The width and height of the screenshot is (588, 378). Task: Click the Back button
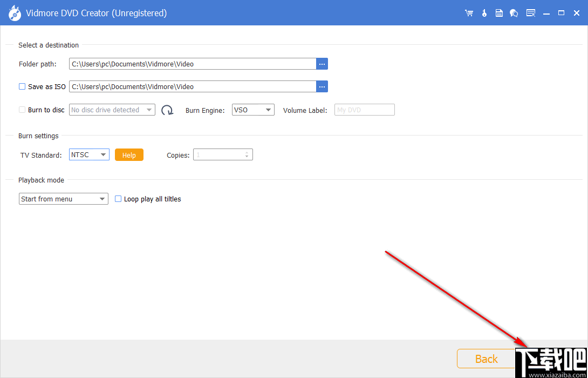[486, 359]
